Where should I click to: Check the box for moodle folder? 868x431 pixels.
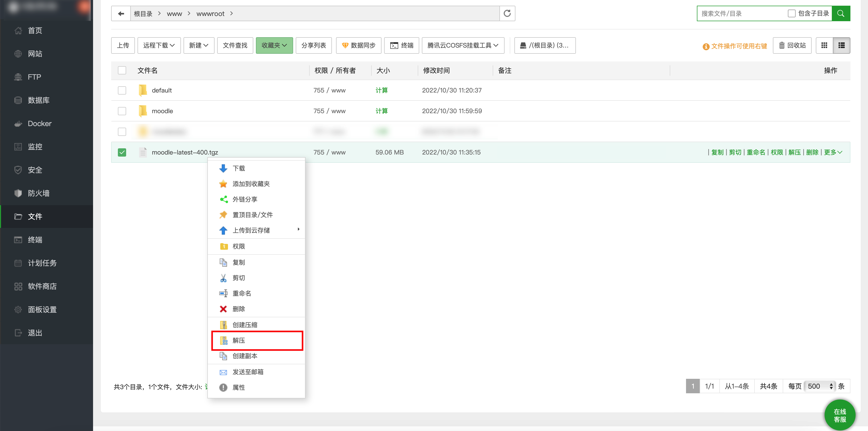[122, 111]
